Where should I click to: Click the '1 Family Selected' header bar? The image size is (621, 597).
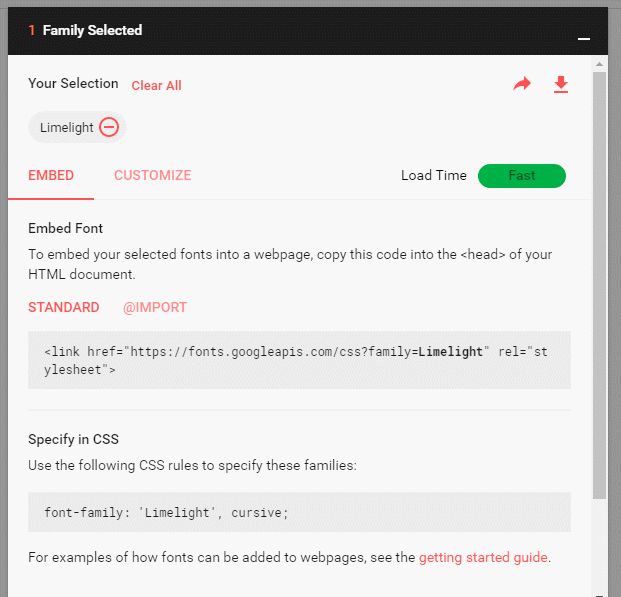308,31
